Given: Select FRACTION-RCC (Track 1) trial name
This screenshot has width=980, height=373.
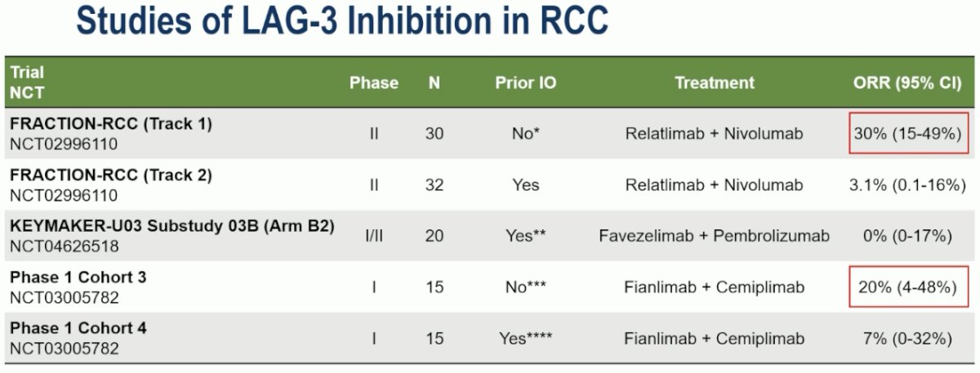Looking at the screenshot, I should click(x=111, y=124).
